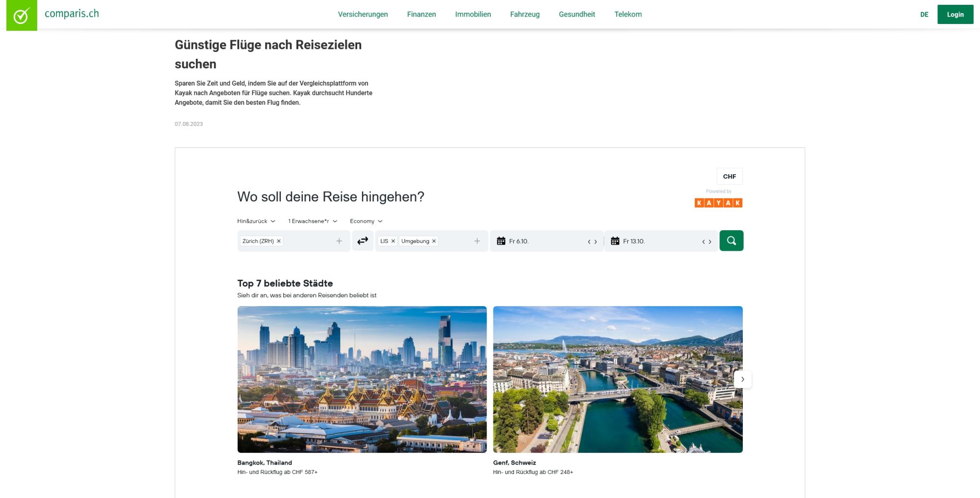Open the Finanzen menu
The image size is (980, 498).
tap(421, 14)
